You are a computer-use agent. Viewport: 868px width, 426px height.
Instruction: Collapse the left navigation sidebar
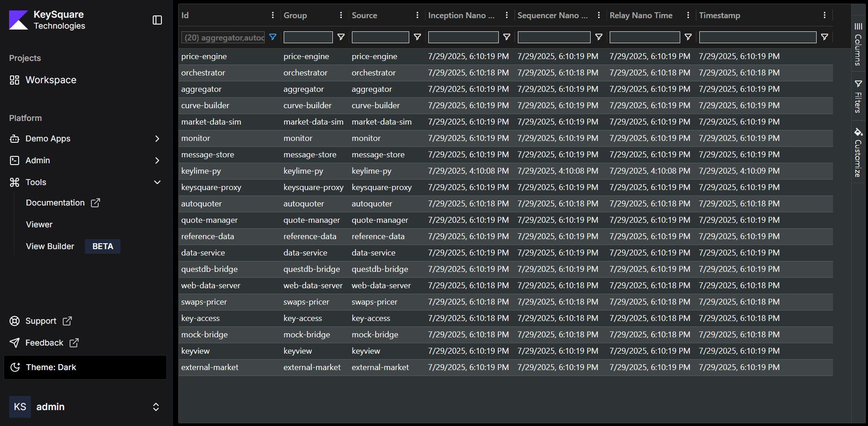click(x=157, y=20)
